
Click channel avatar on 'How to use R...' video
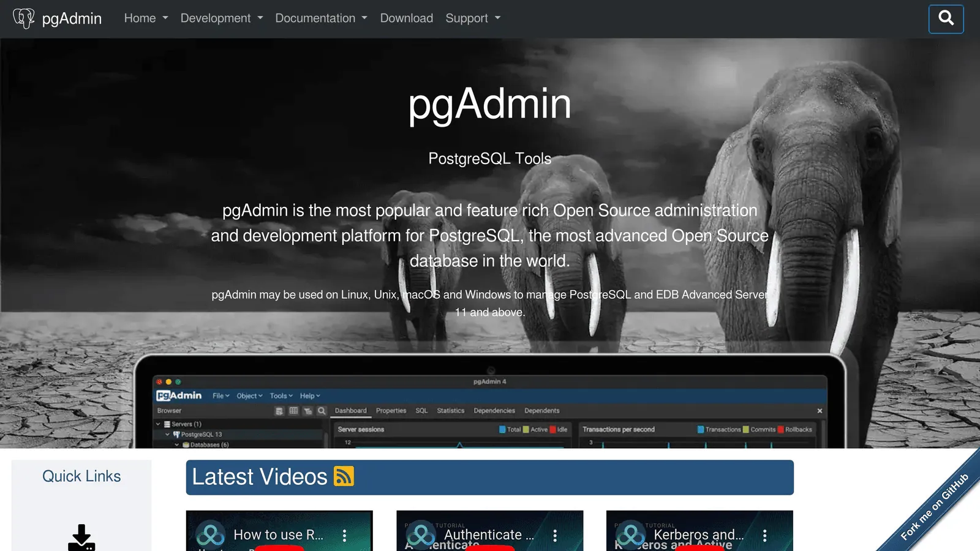pyautogui.click(x=211, y=535)
